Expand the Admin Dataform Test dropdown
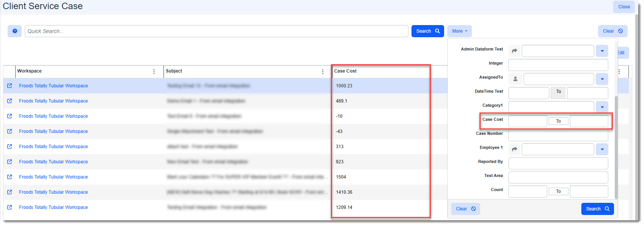Screen dimensions: 644x226 602,51
